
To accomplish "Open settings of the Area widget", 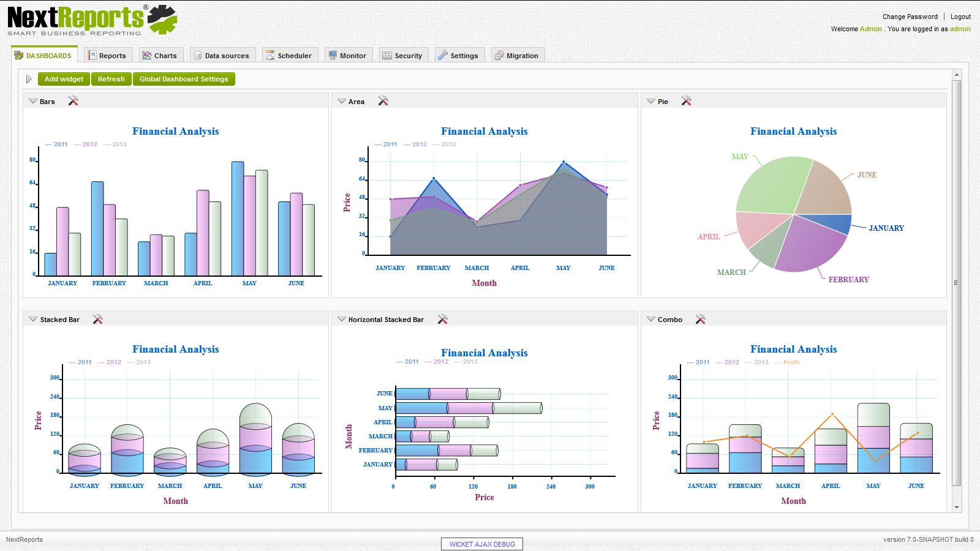I will (383, 101).
